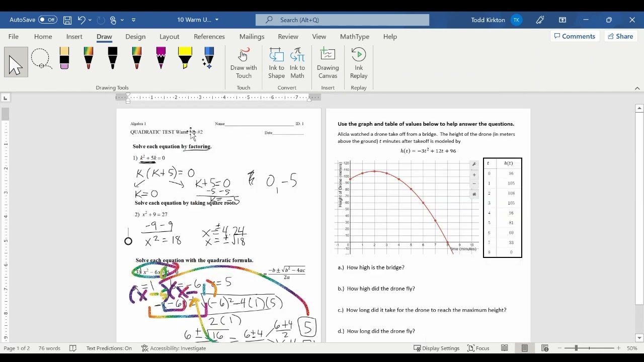Open the Undo history dropdown arrow
Image resolution: width=644 pixels, height=362 pixels.
tap(90, 20)
